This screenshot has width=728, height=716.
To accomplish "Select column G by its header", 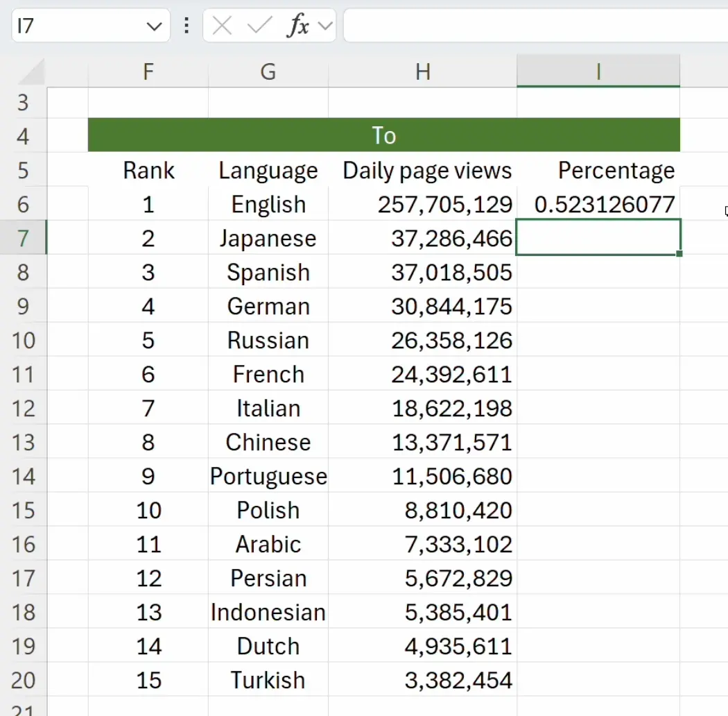I will tap(268, 71).
